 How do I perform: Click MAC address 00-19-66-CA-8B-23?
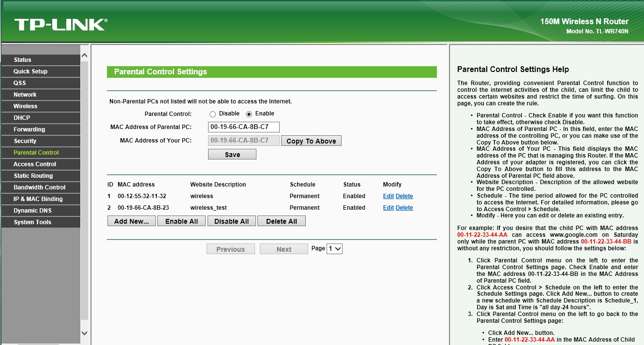click(143, 208)
